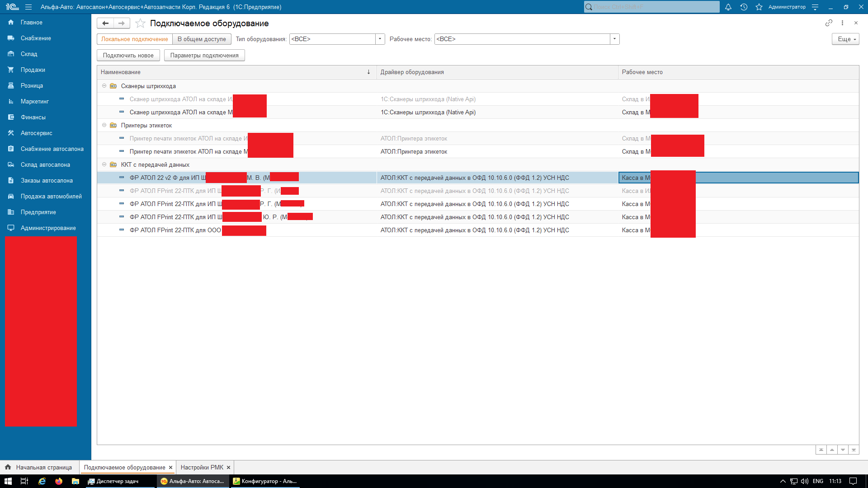The height and width of the screenshot is (488, 868).
Task: Select active Сканер штрихкода АТОЛ на складе М row
Action: (478, 112)
